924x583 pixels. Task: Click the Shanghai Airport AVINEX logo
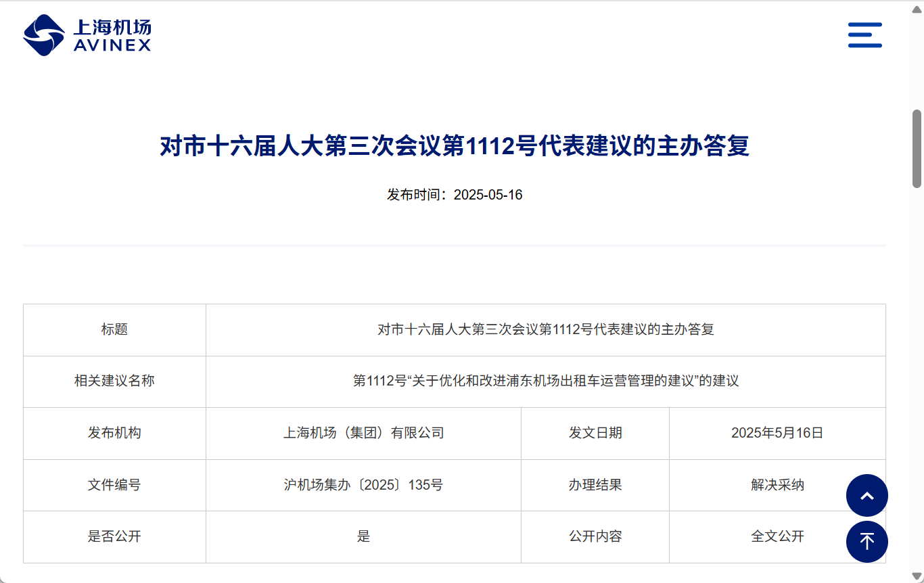87,34
